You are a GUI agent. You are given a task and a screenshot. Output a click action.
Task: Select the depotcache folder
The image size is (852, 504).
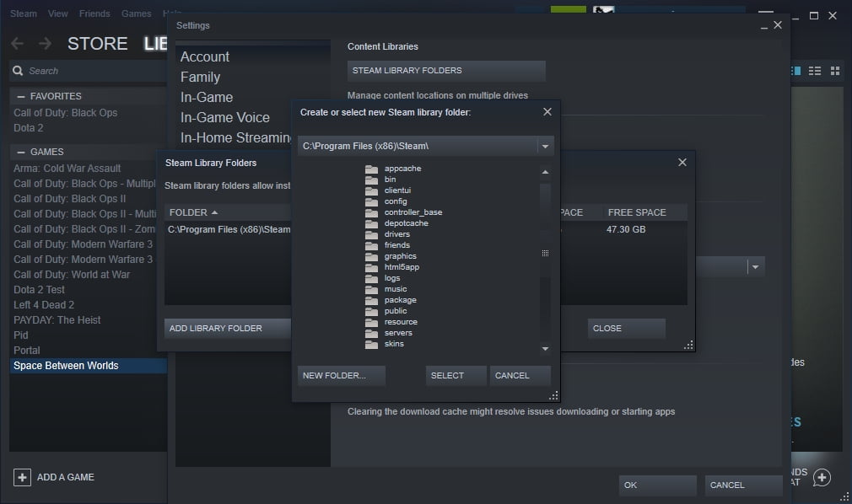tap(406, 223)
